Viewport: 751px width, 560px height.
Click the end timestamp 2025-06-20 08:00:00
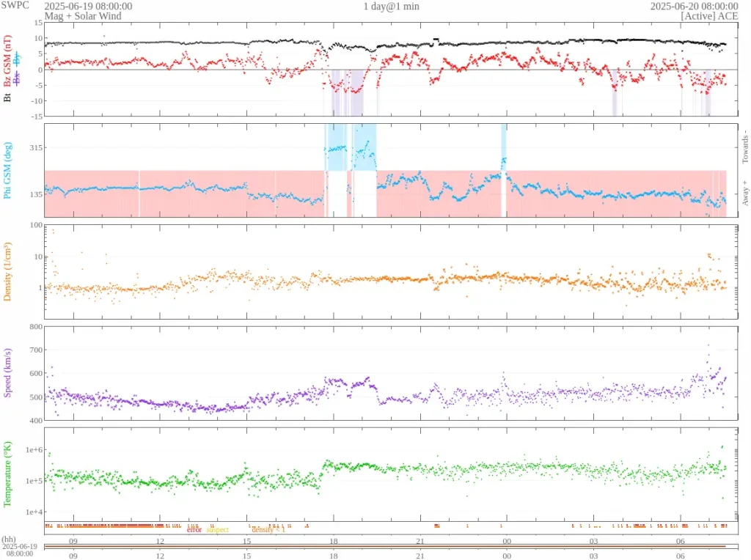pos(694,6)
